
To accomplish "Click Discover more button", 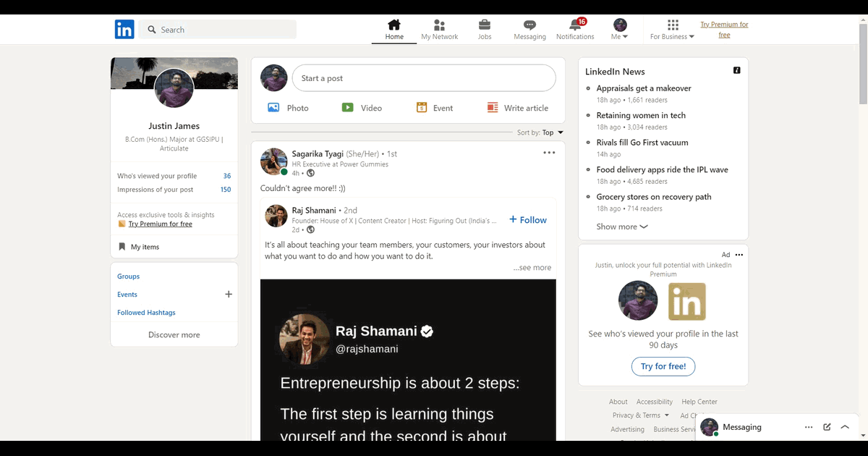I will (x=174, y=335).
